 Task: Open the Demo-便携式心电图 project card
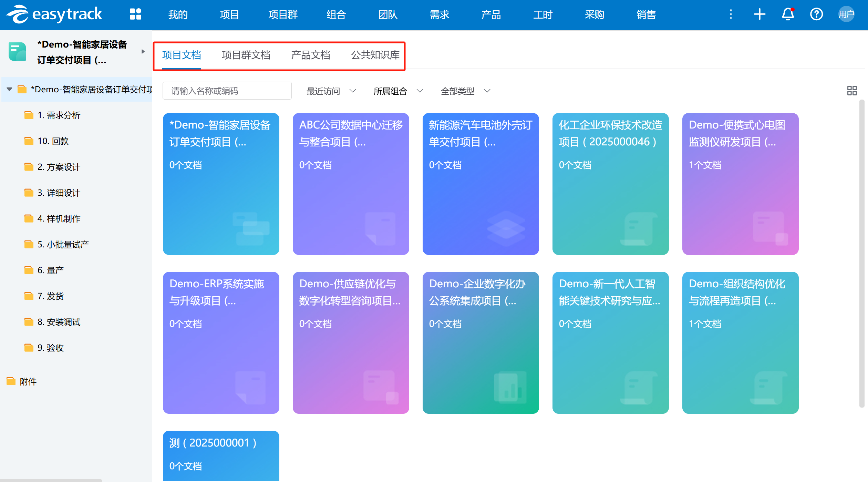coord(740,184)
